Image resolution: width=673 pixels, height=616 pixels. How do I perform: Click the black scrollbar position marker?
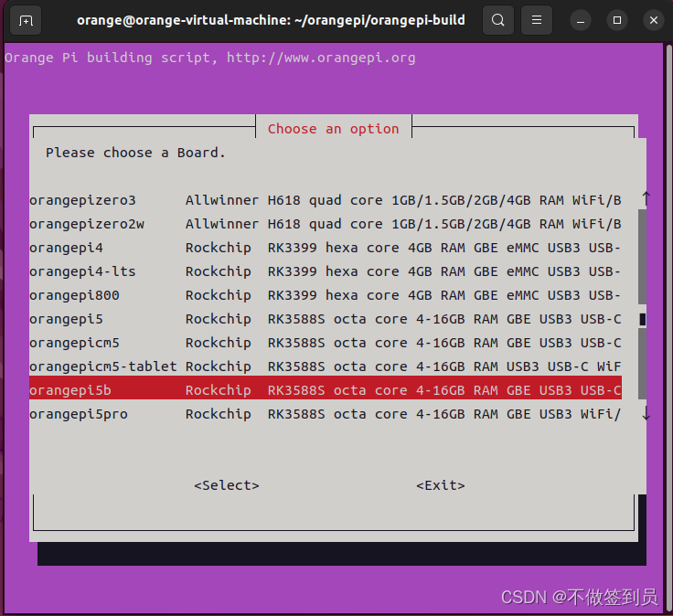point(643,319)
